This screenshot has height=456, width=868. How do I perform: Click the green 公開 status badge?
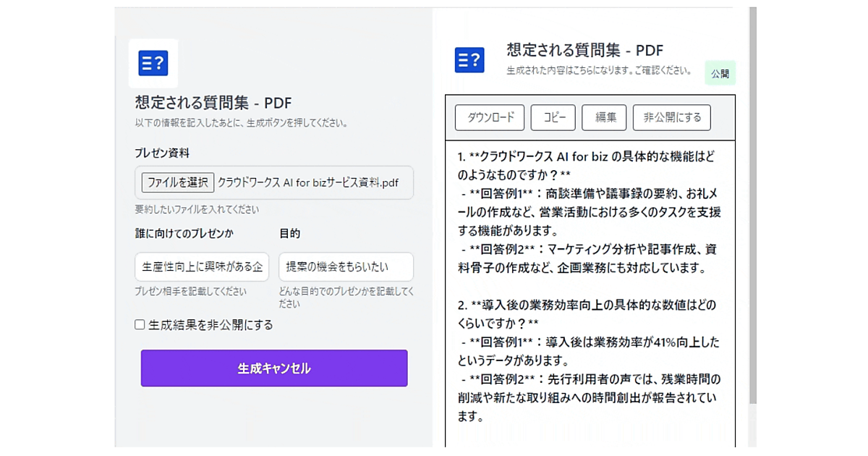click(x=720, y=73)
